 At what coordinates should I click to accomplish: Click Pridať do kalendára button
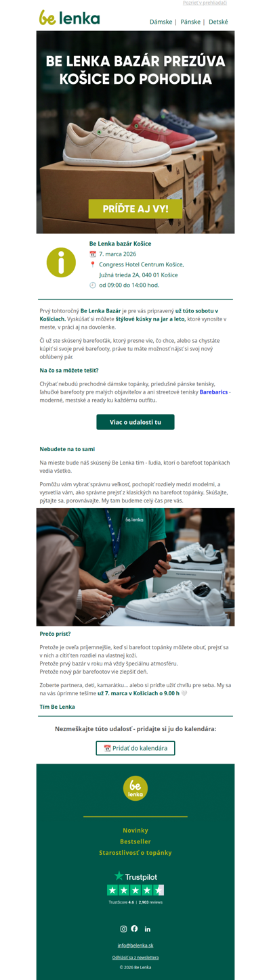point(135,748)
